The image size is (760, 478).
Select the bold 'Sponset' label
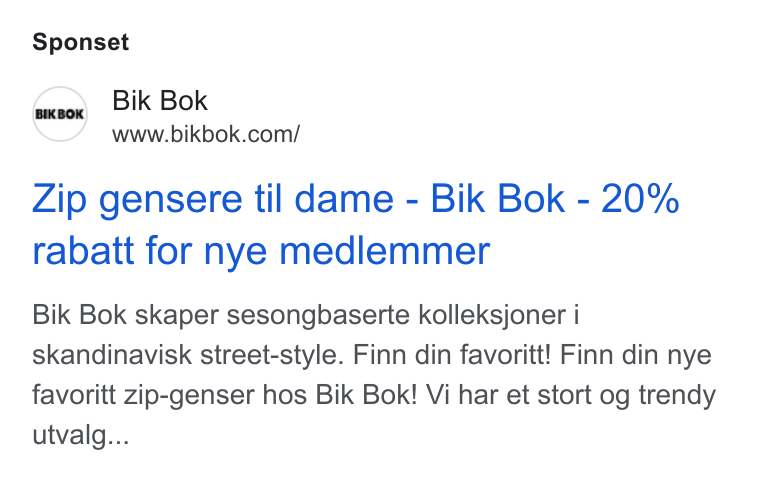[x=80, y=42]
